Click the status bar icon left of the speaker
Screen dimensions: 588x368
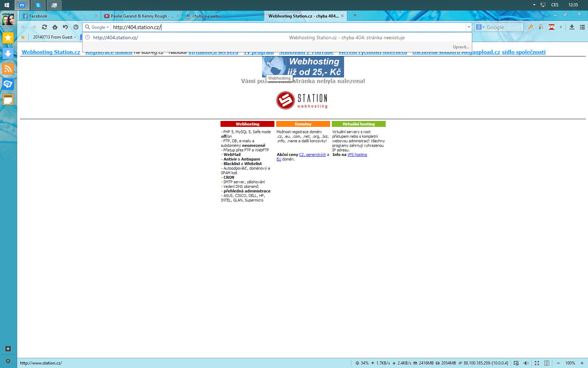[x=516, y=363]
